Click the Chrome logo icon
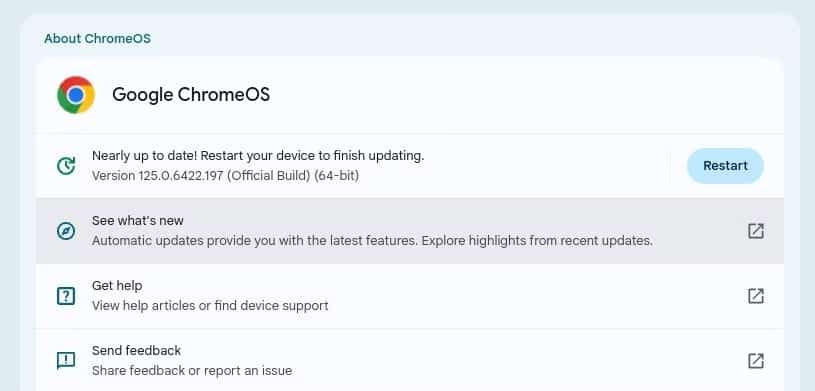815x391 pixels. click(76, 95)
